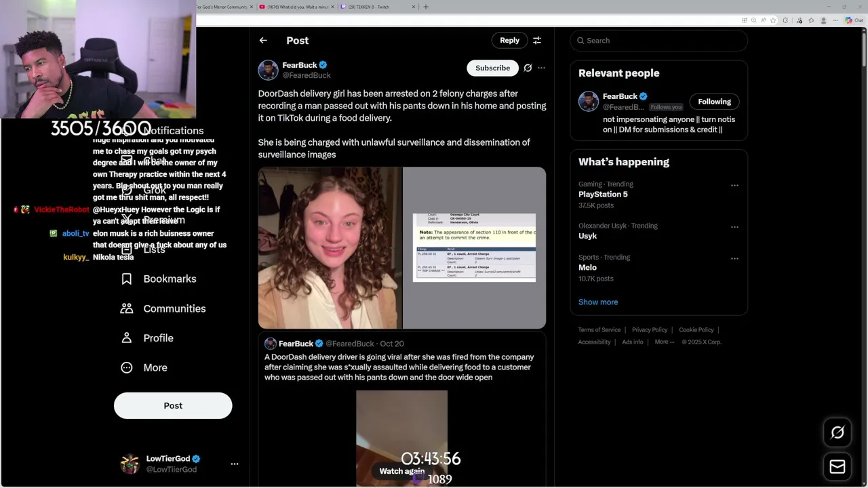The width and height of the screenshot is (868, 488).
Task: Click the Reply button at top
Action: [x=509, y=41]
